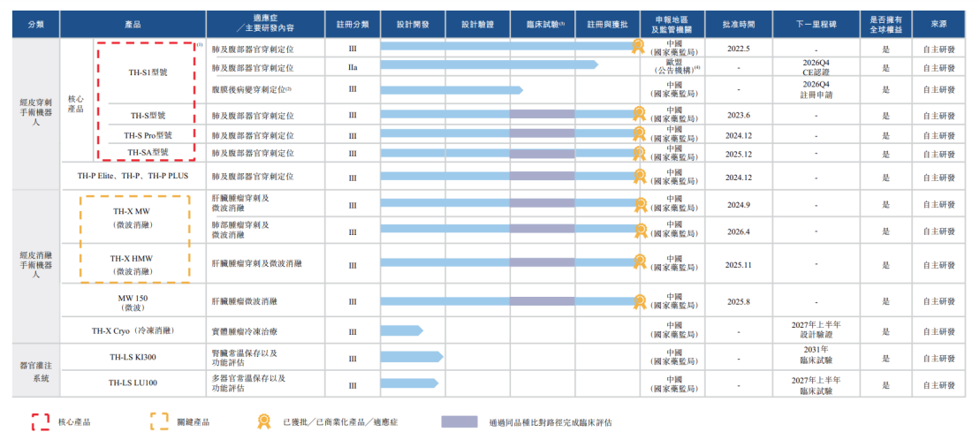Select the TH-X HMW product cell
Screen dimensions: 980x447
(133, 264)
